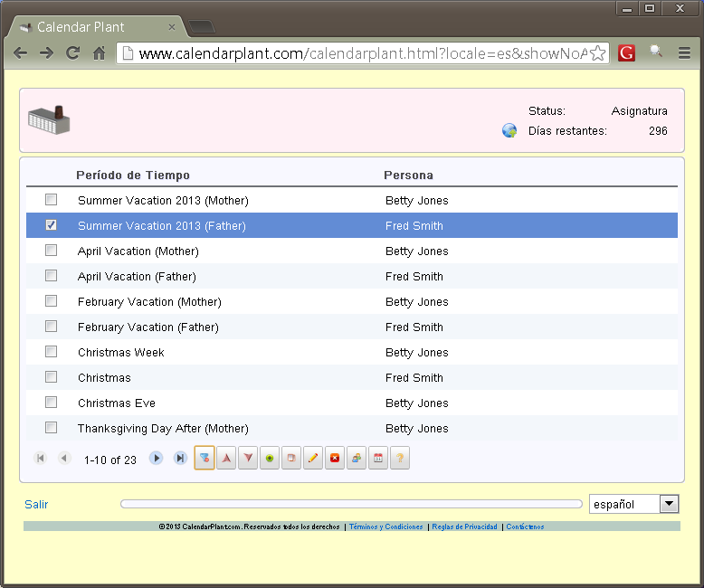Viewport: 704px width, 588px height.
Task: Open the Chrome menu button
Action: [x=684, y=53]
